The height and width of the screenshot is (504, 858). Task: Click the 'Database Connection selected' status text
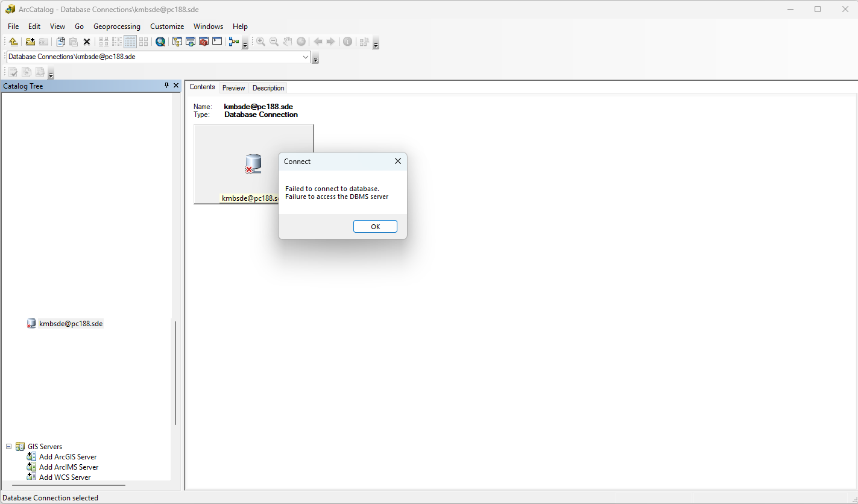coord(51,498)
